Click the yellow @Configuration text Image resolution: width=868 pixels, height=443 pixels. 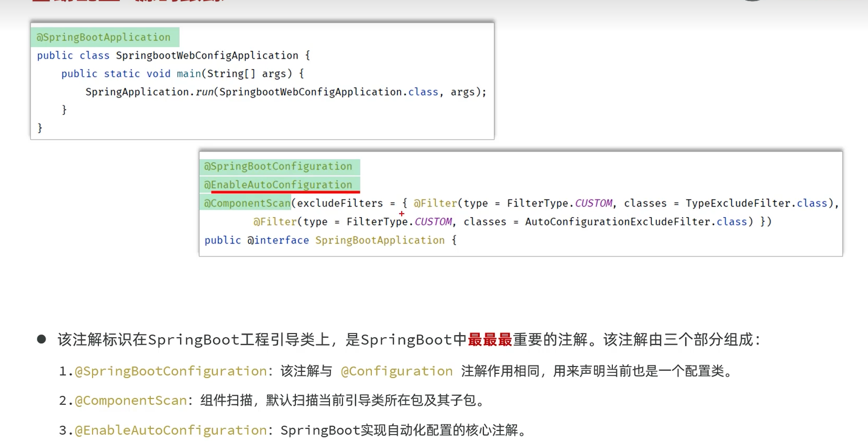(x=397, y=371)
